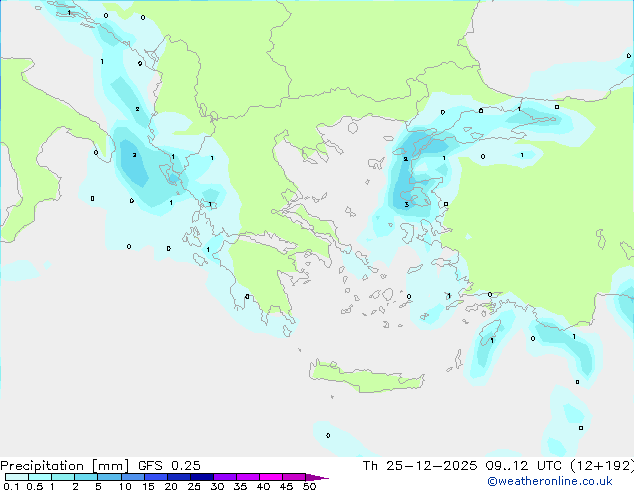
Task: Click the '(12+192)' forecast run text
Action: [602, 466]
